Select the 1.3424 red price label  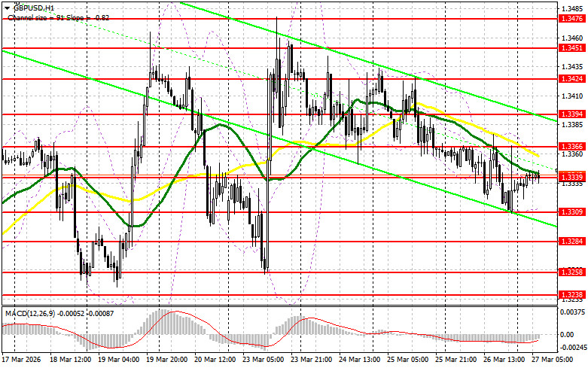tap(572, 79)
